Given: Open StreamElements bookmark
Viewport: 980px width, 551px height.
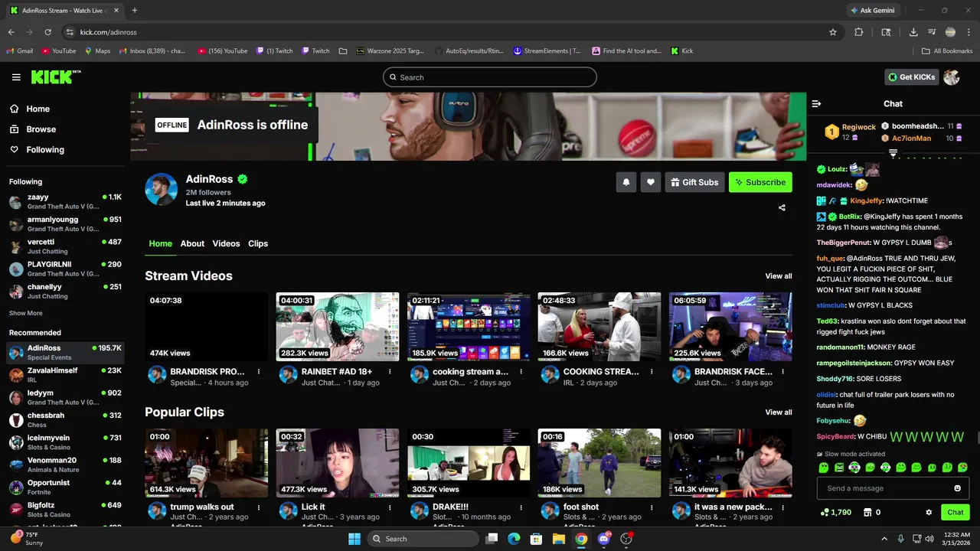Looking at the screenshot, I should tap(547, 51).
